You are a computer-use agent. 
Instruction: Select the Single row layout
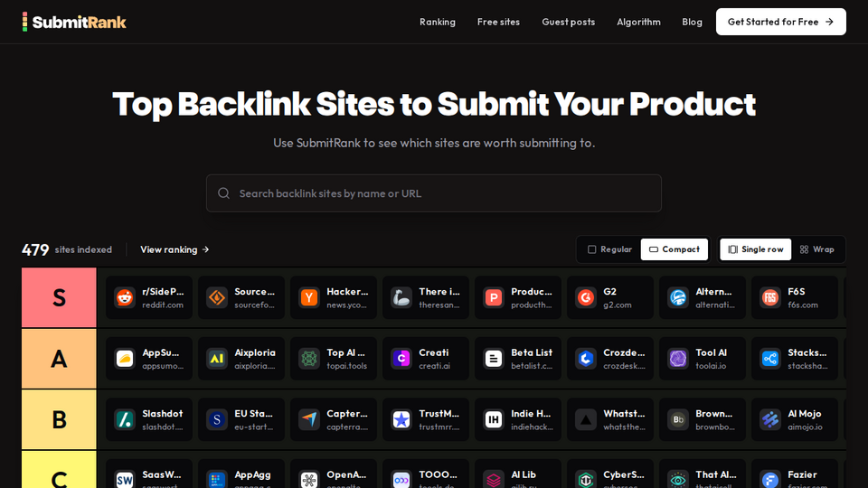(x=756, y=249)
